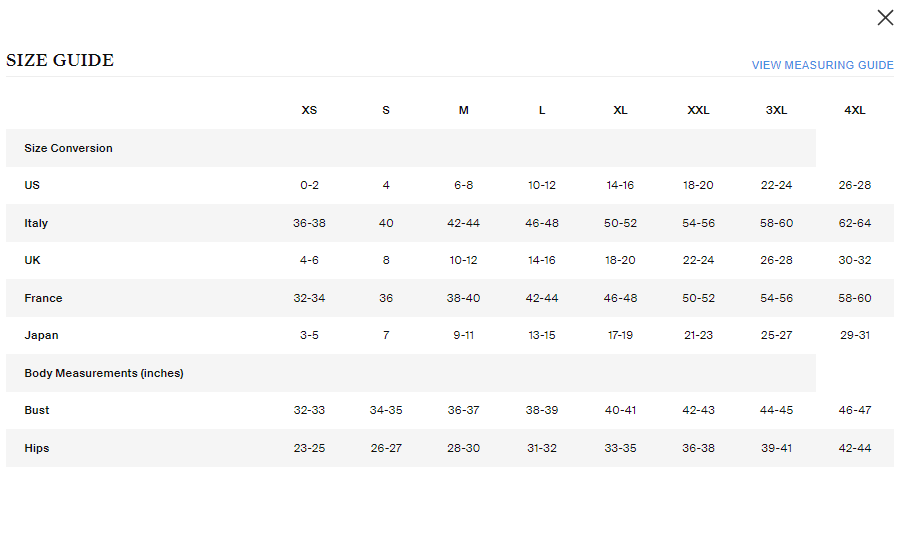901x540 pixels.
Task: Select the Bust measurement row label
Action: (x=37, y=410)
